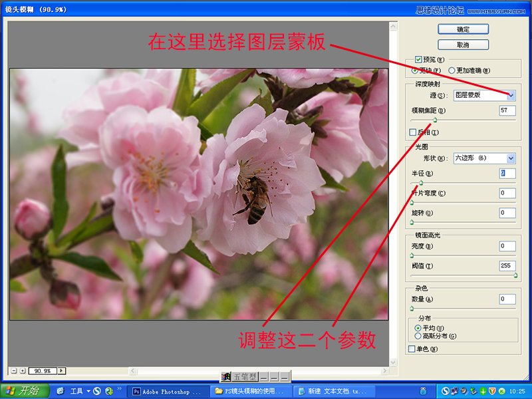Click the 数量 noise amount field
Screen dimensions: 532x399
coord(507,299)
